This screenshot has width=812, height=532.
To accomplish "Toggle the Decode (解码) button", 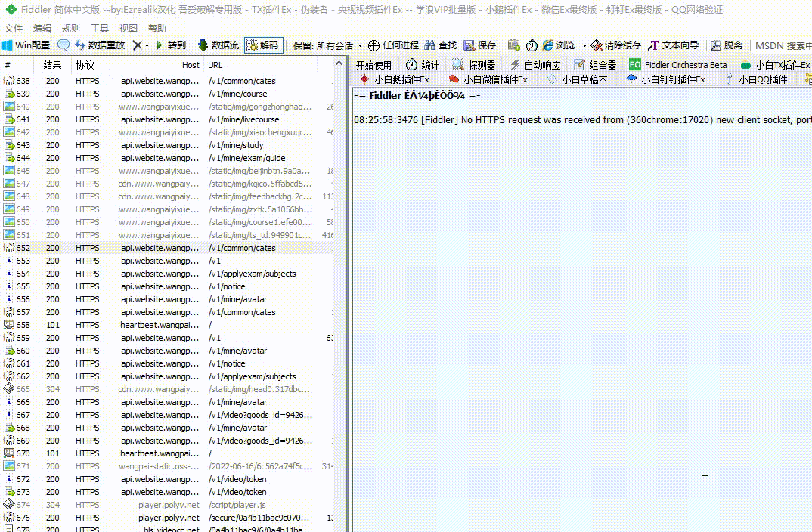I will [x=262, y=45].
